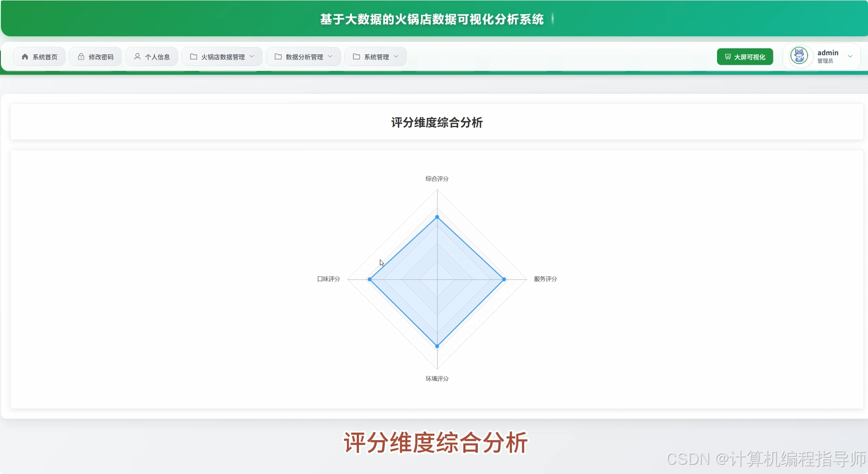Click the 口味评分 data point on radar

click(x=370, y=279)
